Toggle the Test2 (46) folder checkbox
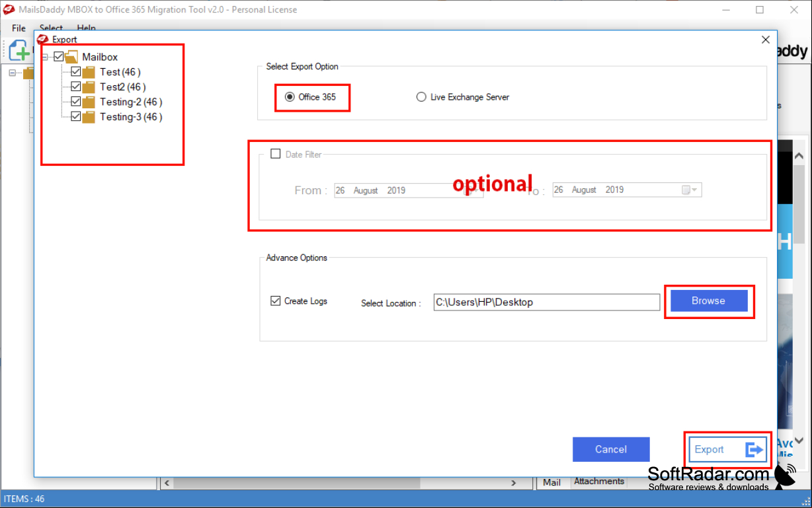 76,87
